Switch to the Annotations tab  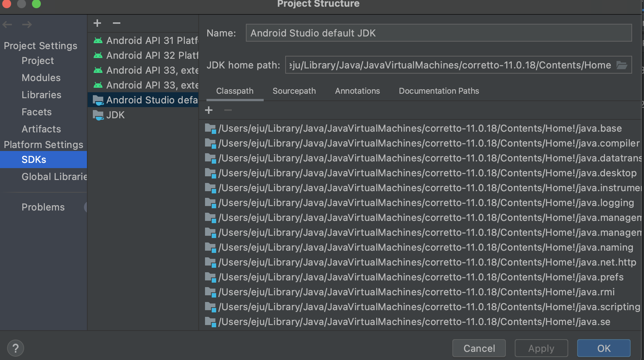[357, 91]
